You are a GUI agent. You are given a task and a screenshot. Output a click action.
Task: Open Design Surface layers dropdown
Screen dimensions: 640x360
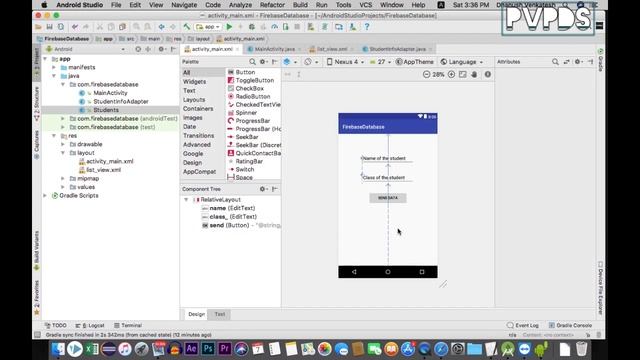(x=290, y=62)
